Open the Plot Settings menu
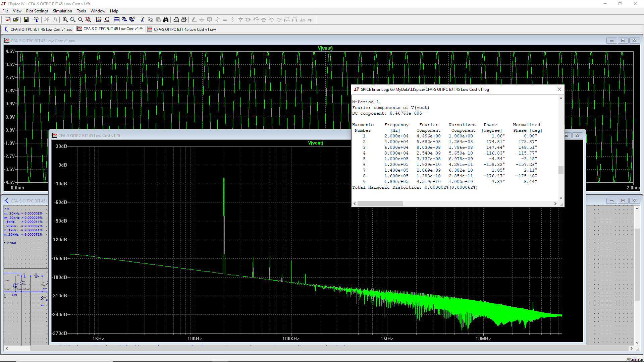 37,11
